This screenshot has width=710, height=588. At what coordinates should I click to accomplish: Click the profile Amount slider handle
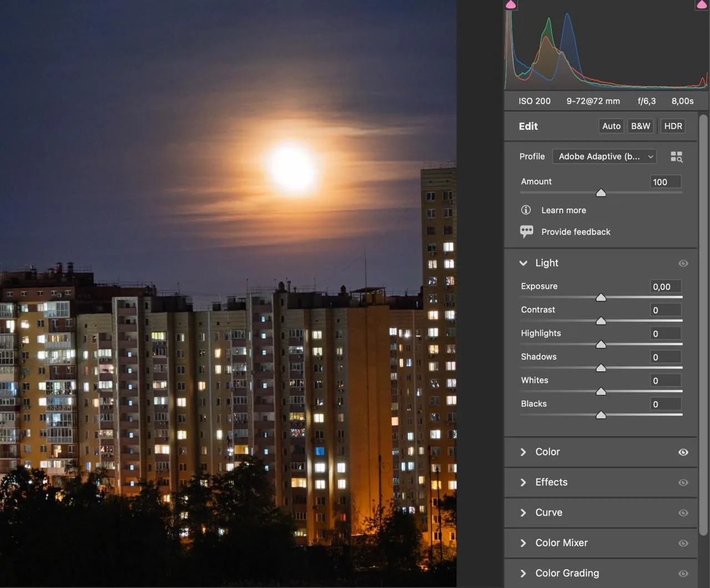click(601, 192)
